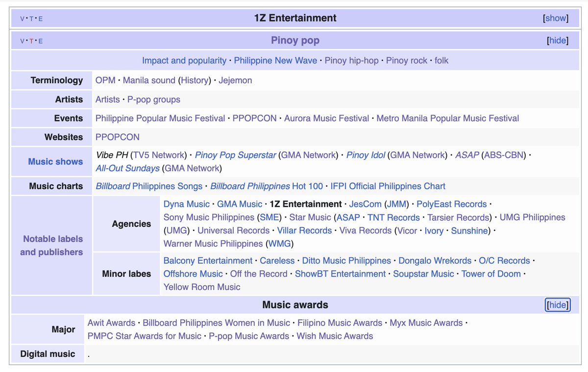
Task: Open Tarsier Records link
Action: [458, 218]
